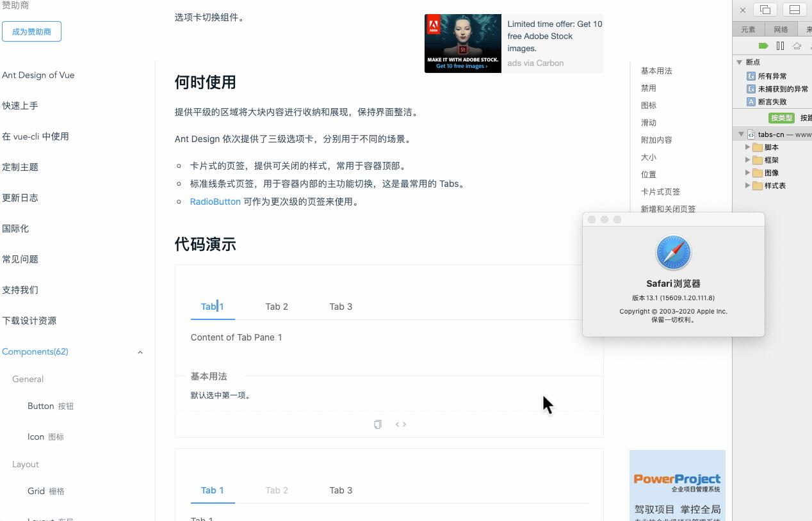Image resolution: width=812 pixels, height=521 pixels.
Task: Select the 按类型 grouping button
Action: [x=782, y=118]
